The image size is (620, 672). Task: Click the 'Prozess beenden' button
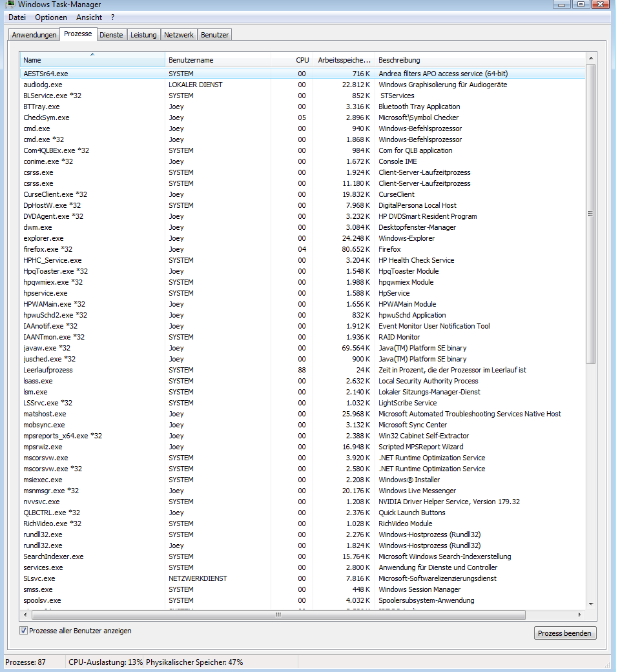point(564,633)
